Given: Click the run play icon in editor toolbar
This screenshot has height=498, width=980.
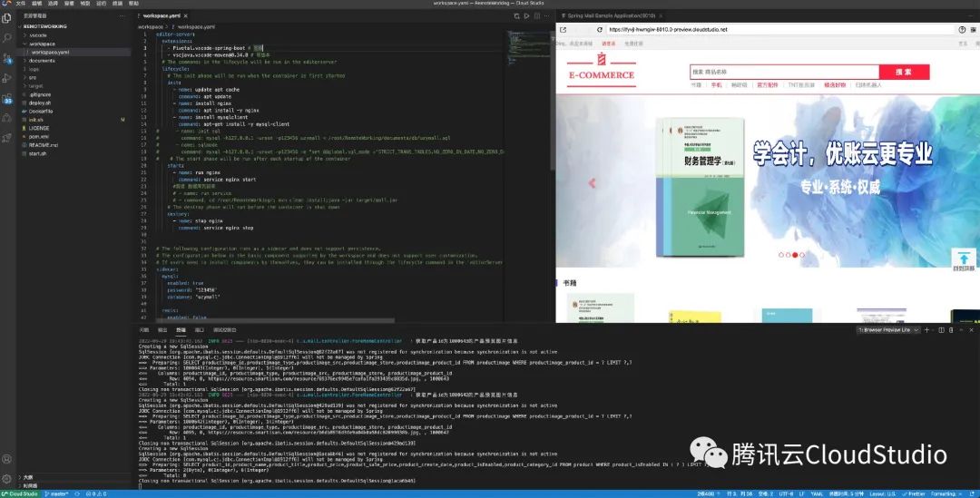Looking at the screenshot, I should click(526, 15).
